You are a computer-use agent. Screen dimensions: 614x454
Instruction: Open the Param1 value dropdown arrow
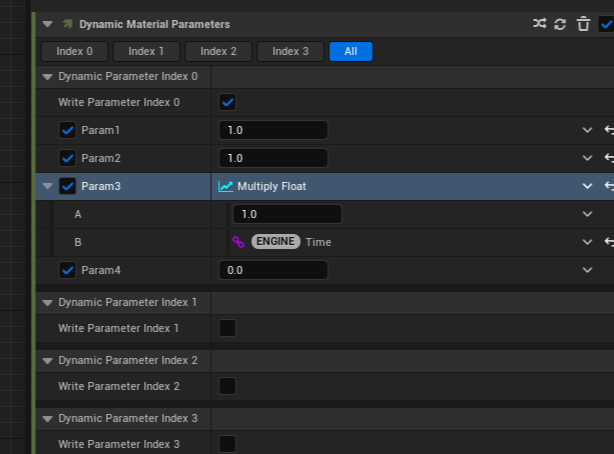click(x=587, y=130)
